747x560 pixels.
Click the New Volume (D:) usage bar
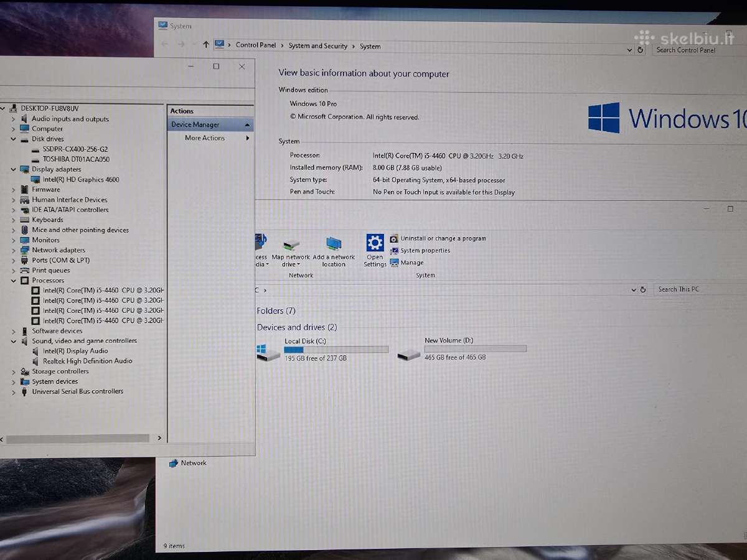(476, 349)
